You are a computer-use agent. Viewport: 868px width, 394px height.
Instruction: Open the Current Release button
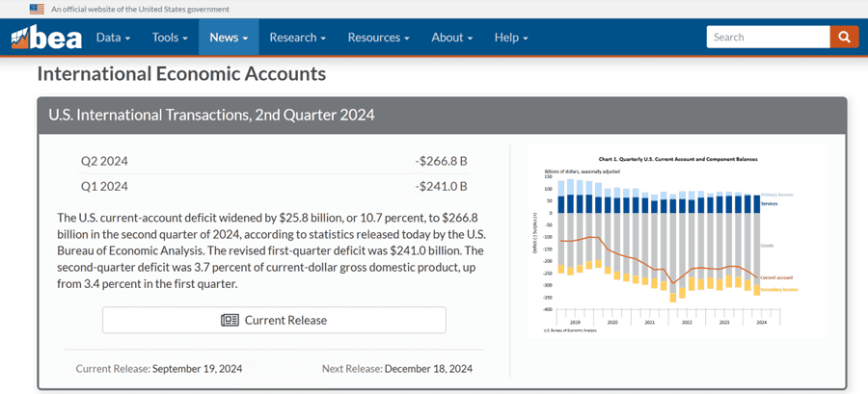click(x=274, y=320)
